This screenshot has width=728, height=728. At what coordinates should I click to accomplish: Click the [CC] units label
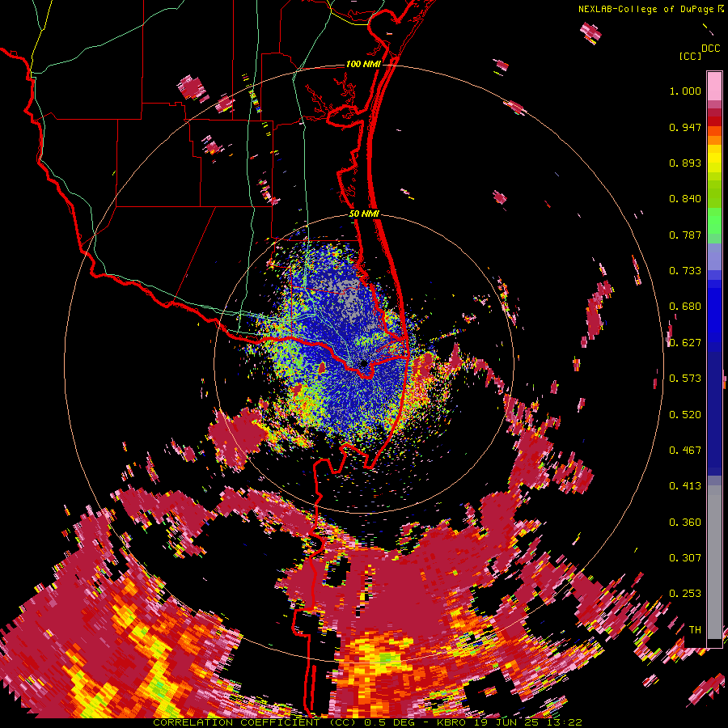(x=690, y=56)
